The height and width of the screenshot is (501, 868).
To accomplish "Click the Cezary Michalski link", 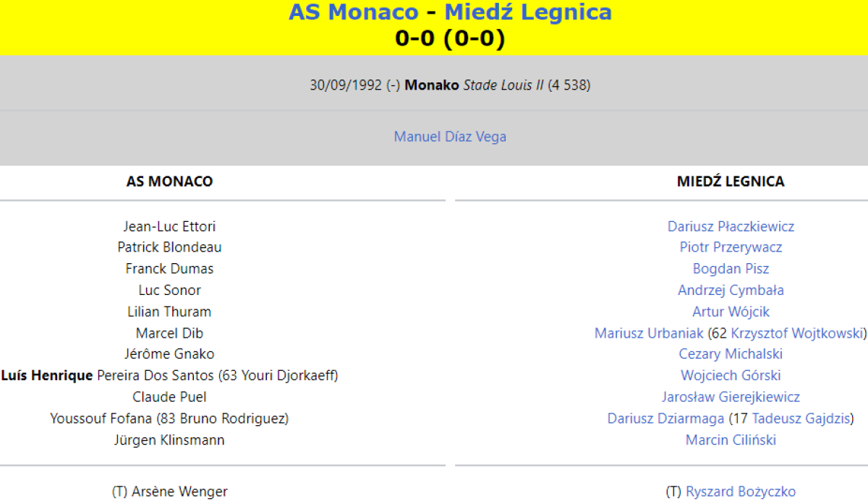I will click(x=731, y=354).
